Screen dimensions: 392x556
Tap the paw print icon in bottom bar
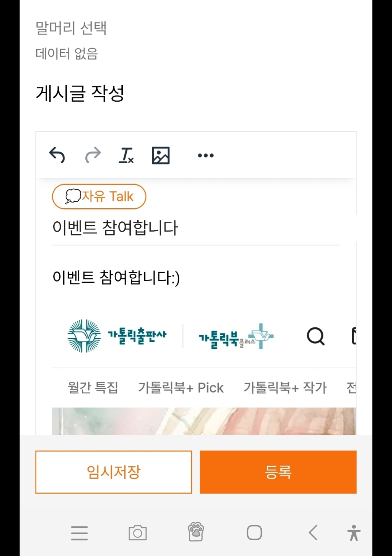coord(196,532)
